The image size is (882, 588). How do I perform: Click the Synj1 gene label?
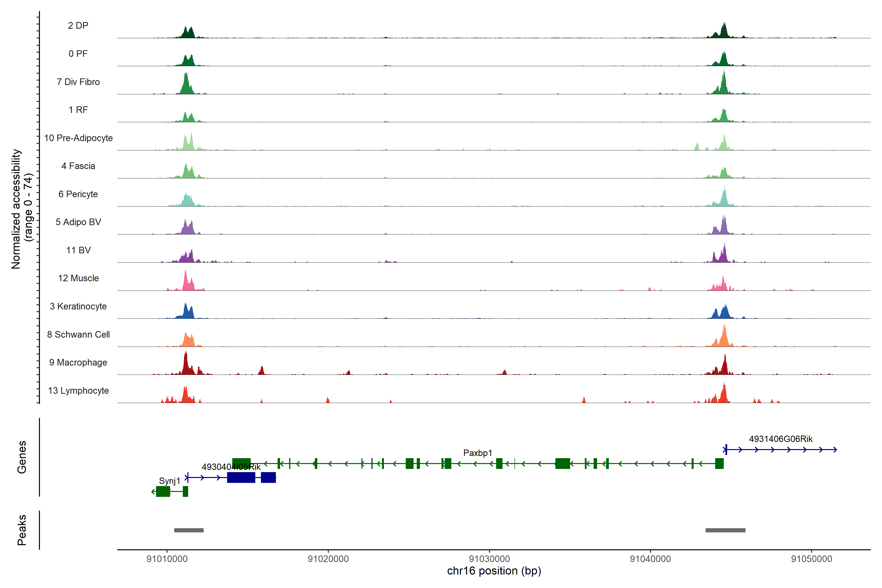click(x=170, y=481)
